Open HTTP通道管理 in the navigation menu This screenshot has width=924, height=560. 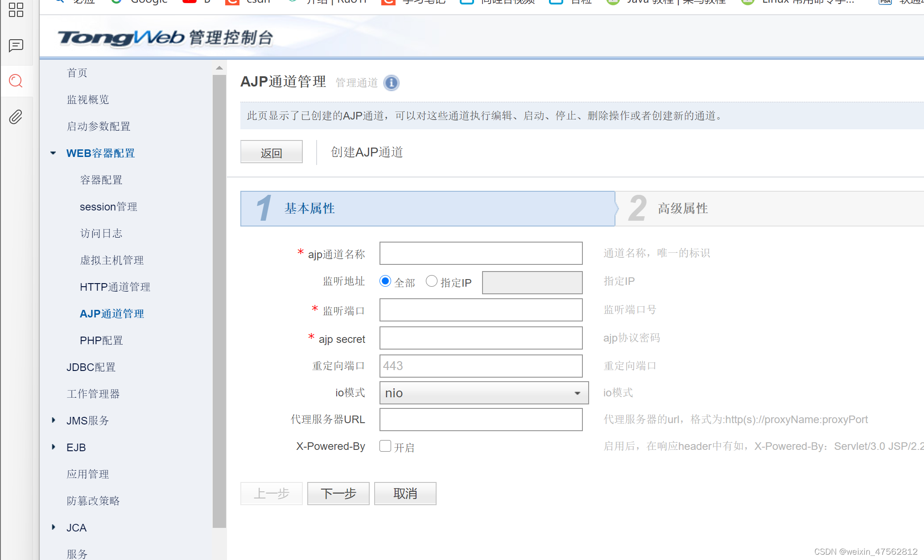pyautogui.click(x=115, y=287)
